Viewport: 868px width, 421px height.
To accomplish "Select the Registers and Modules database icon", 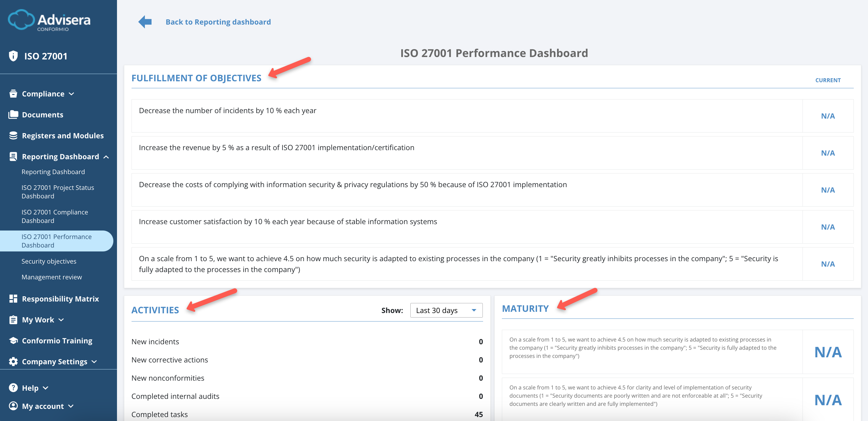I will pos(13,135).
